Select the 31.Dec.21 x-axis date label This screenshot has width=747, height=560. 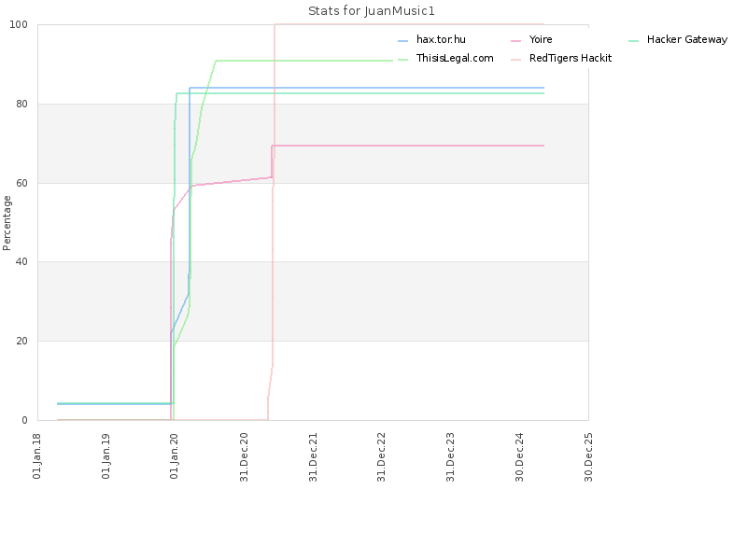(313, 457)
